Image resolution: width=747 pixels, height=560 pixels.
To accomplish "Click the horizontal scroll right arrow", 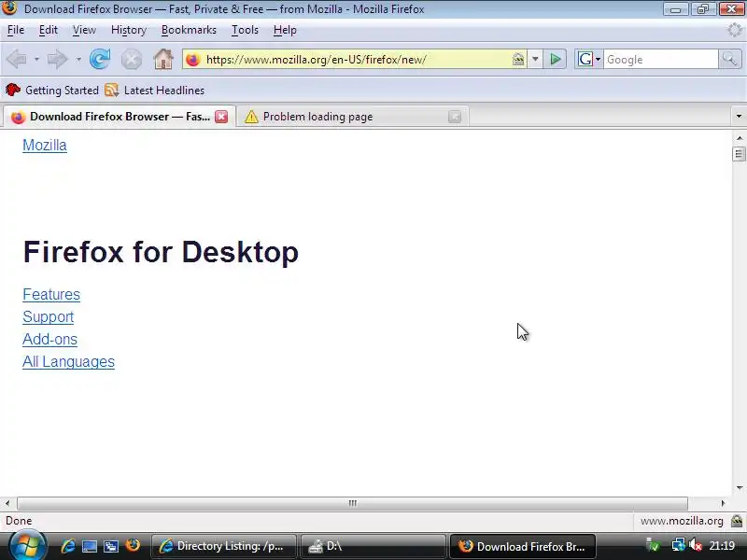I will [x=723, y=503].
